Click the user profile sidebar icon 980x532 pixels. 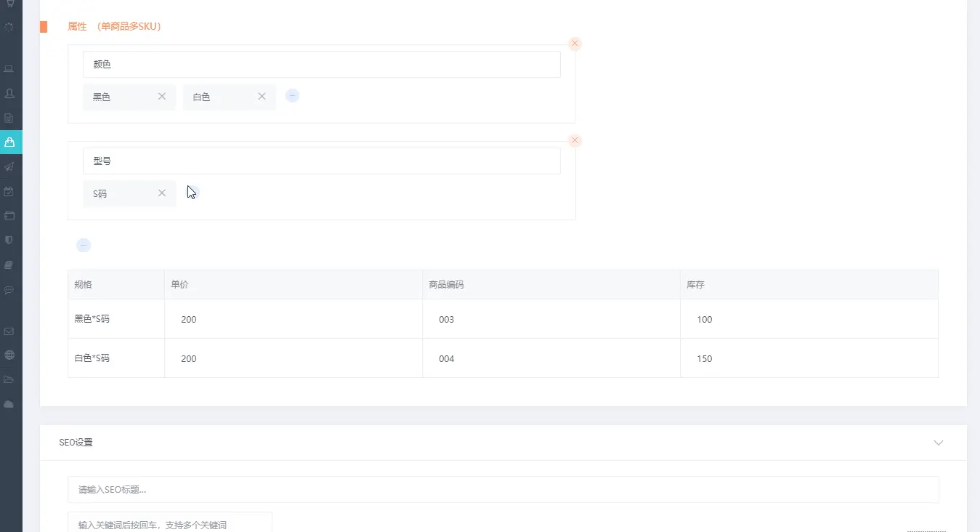[9, 94]
